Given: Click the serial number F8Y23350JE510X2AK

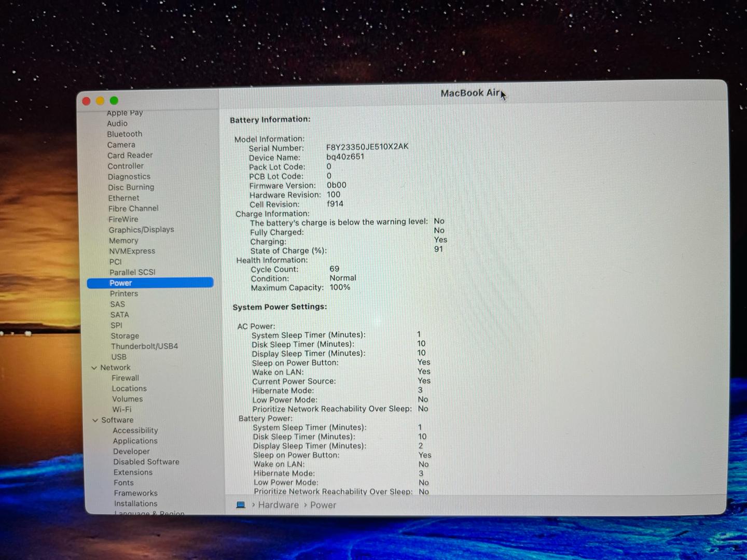Looking at the screenshot, I should tap(367, 147).
